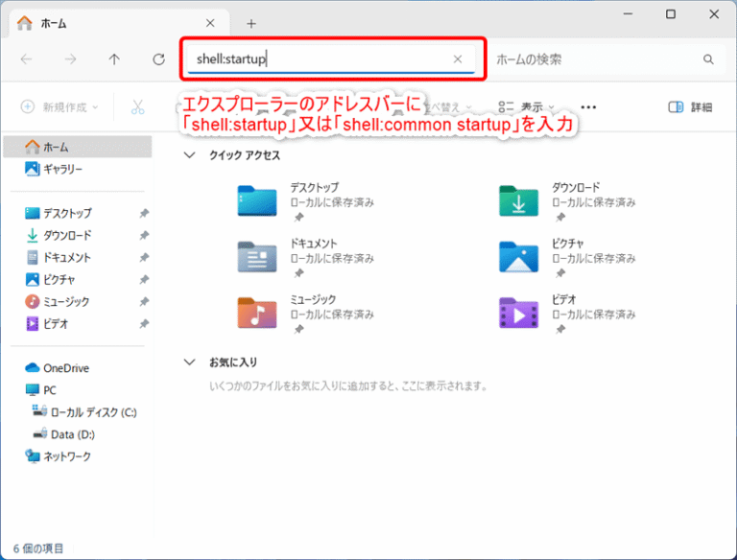Click the forward navigation arrow
This screenshot has height=560, width=737.
tap(70, 59)
